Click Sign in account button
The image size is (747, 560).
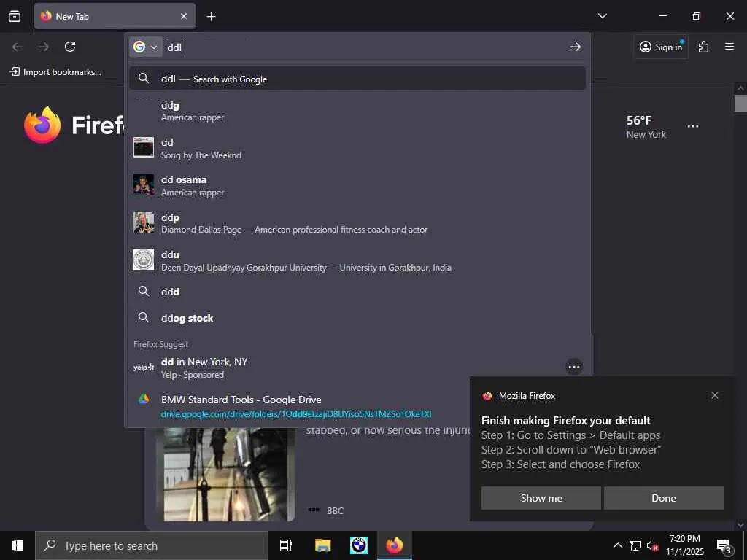[x=661, y=47]
